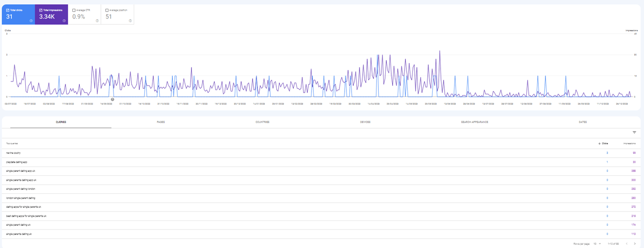Go to next page of results
The image size is (644, 248).
point(635,243)
